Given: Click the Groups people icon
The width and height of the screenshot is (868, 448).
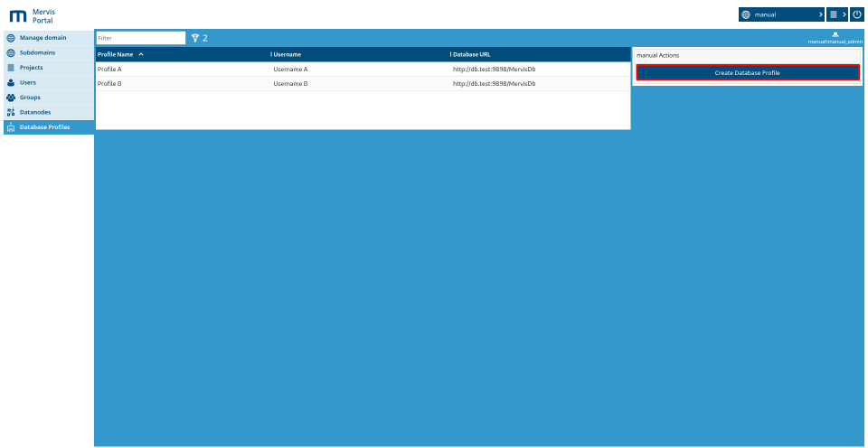Looking at the screenshot, I should [11, 98].
